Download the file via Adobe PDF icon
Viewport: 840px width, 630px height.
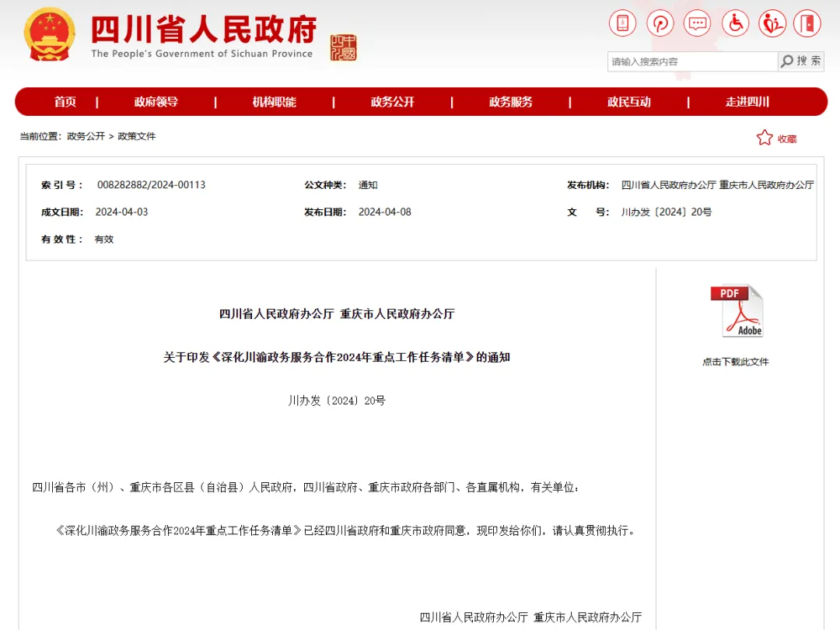pyautogui.click(x=737, y=311)
